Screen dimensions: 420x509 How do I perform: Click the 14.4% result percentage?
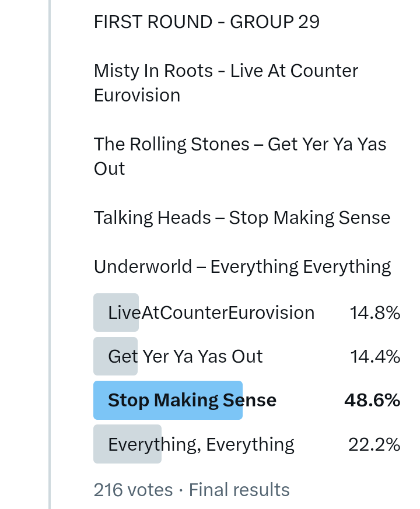(x=374, y=356)
